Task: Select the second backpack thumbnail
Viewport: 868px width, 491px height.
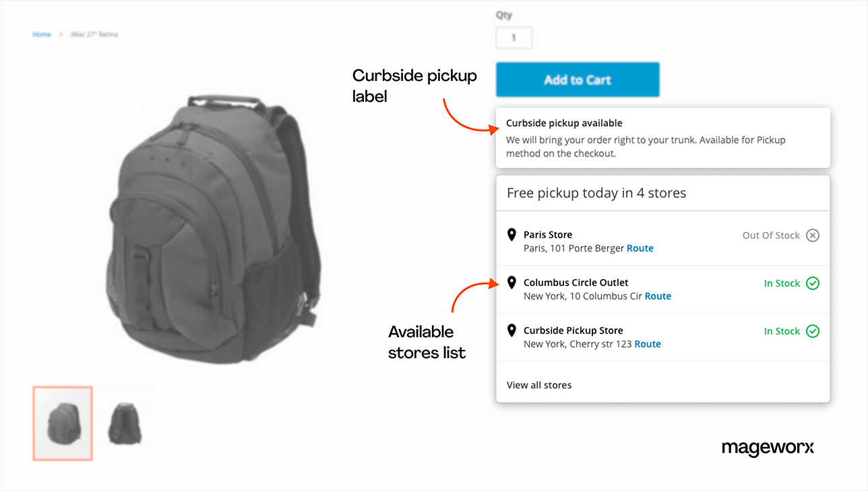Action: 125,423
